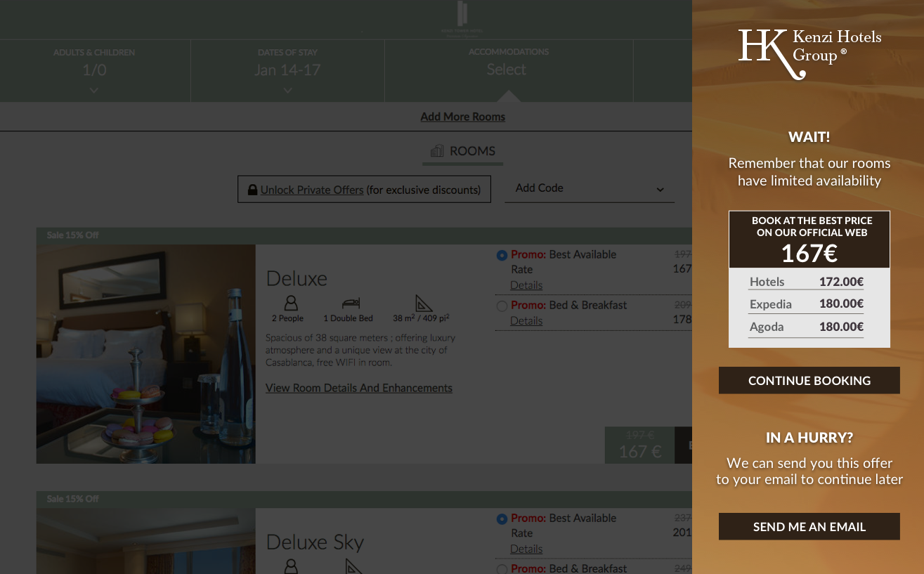924x574 pixels.
Task: Click the Send Me An Email button
Action: pos(809,526)
